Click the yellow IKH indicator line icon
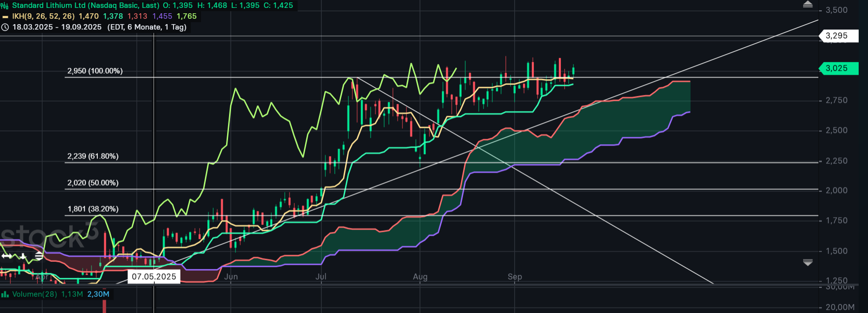 [5, 17]
